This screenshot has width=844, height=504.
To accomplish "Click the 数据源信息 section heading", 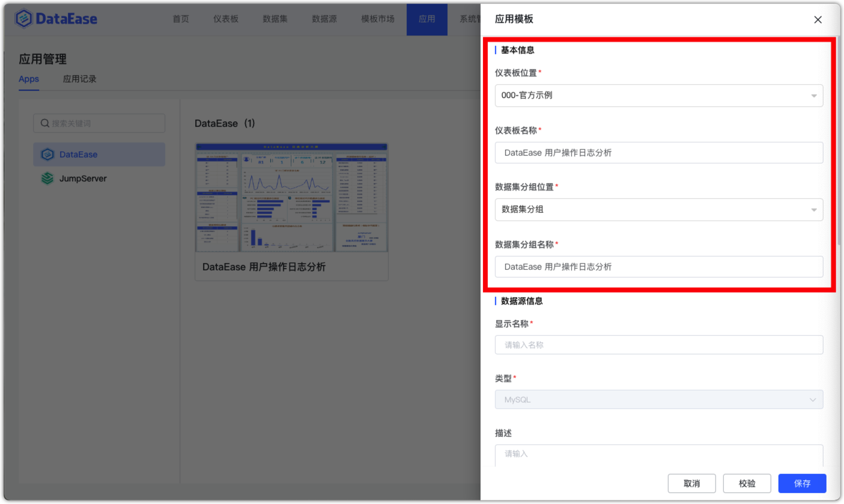I will [x=522, y=301].
